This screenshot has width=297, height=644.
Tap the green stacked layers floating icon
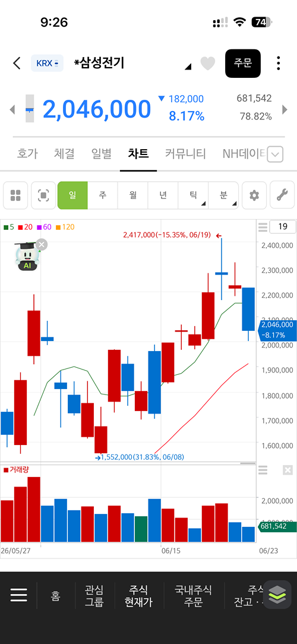[x=277, y=594]
